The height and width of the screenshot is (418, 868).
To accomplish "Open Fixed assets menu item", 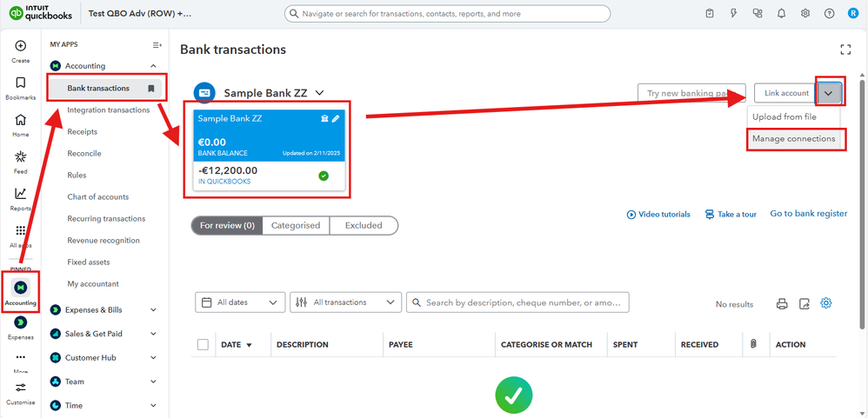I will (88, 262).
